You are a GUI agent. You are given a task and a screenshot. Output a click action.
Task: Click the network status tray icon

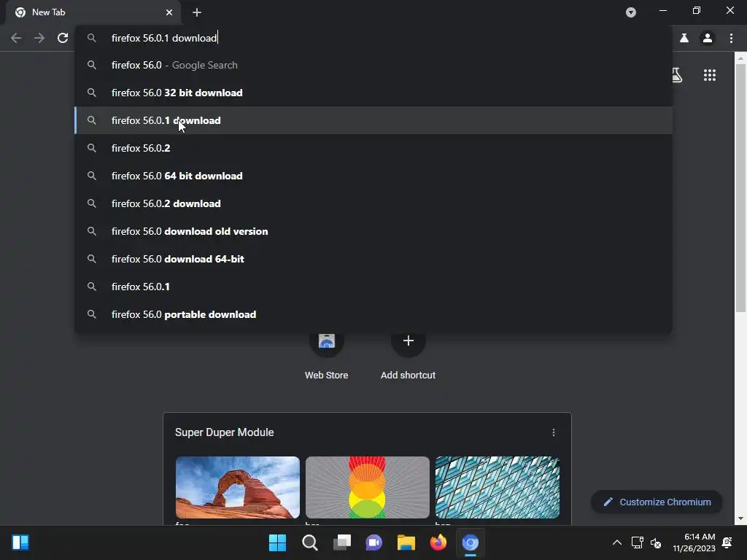[x=637, y=542]
